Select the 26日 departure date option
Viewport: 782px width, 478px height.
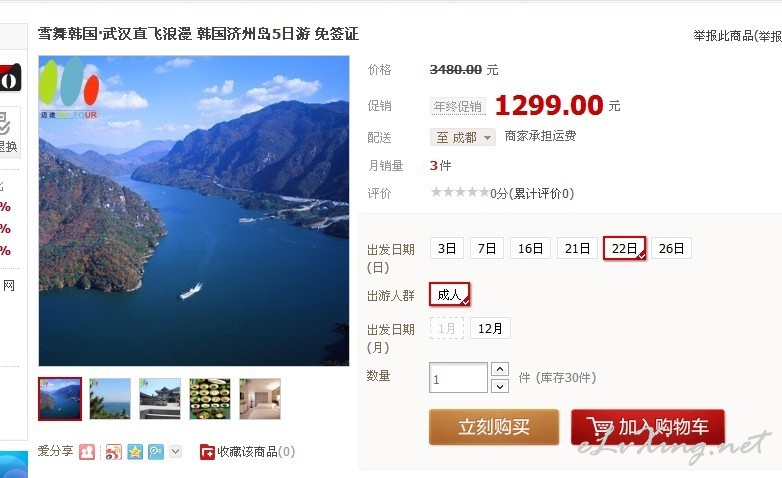(x=671, y=248)
